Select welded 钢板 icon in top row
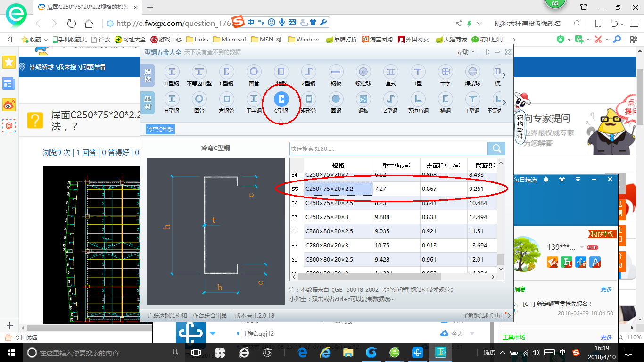The height and width of the screenshot is (362, 644). [x=336, y=72]
